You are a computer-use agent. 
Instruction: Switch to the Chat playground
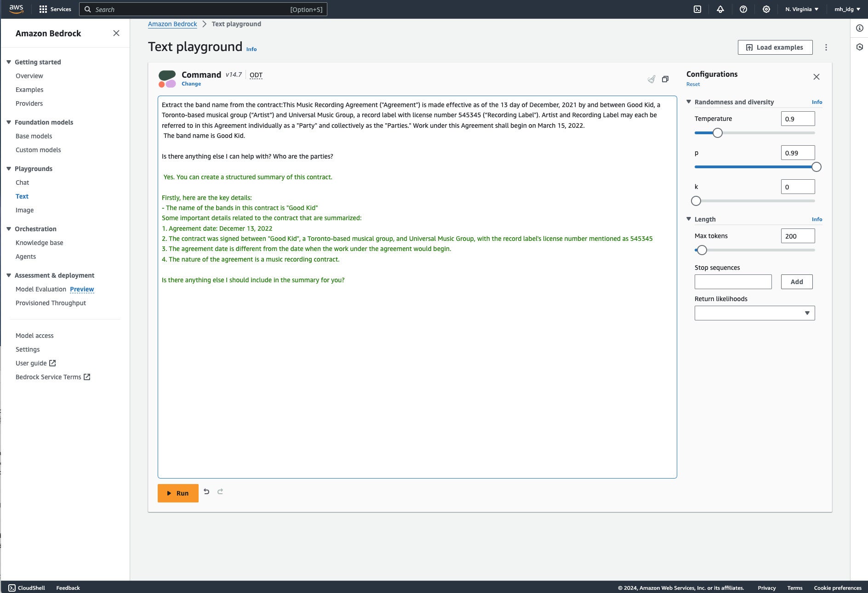22,182
